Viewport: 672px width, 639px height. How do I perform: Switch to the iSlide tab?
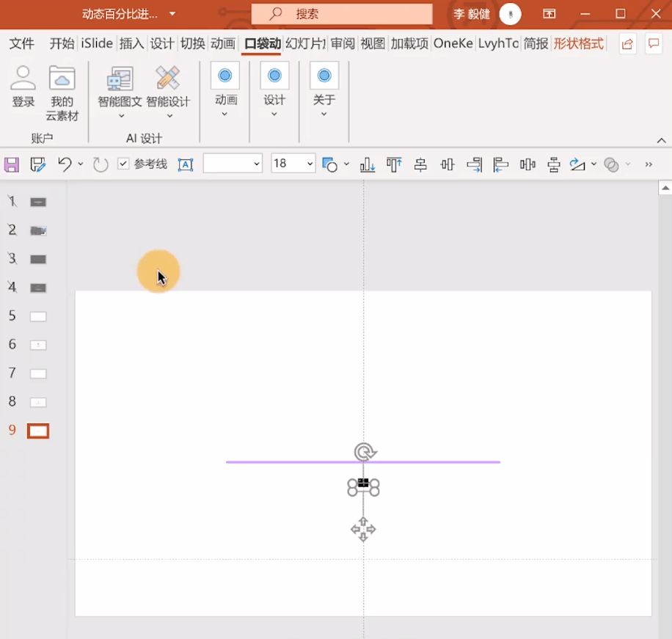tap(97, 43)
